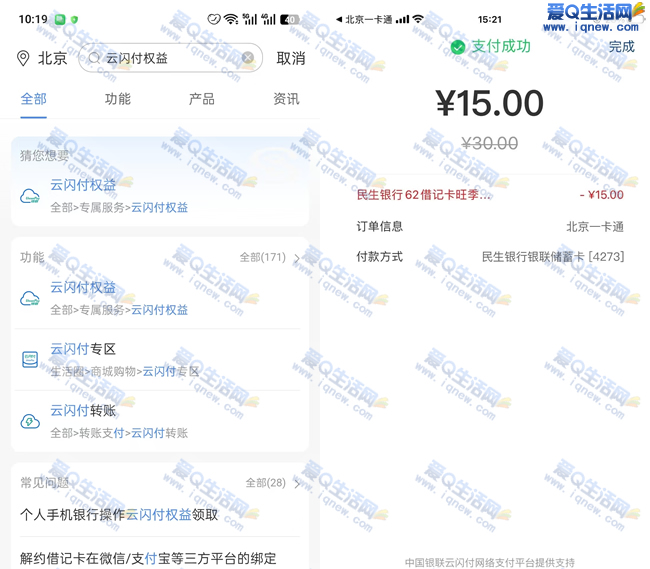This screenshot has width=650, height=569.
Task: Tap cloud icon in suggested 云闪付权益 result
Action: 30,196
